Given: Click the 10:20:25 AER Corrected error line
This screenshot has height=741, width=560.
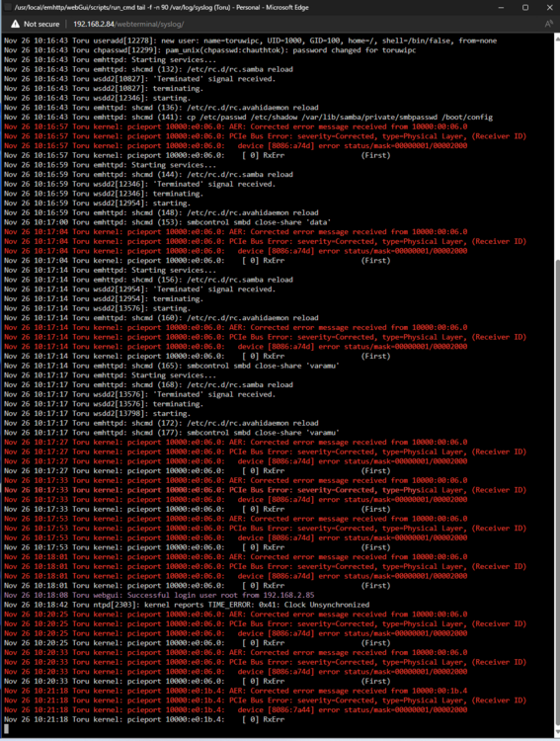Looking at the screenshot, I should tap(236, 615).
